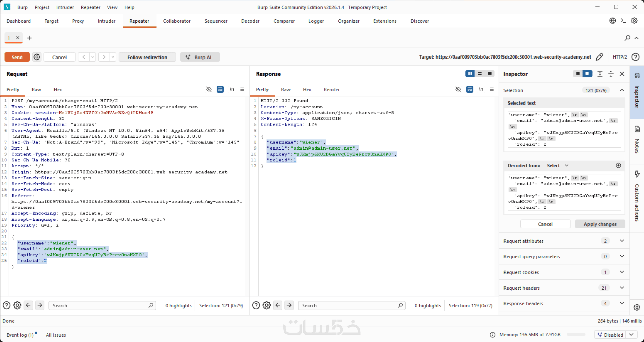
Task: Open Burp globe browser icon
Action: [613, 21]
